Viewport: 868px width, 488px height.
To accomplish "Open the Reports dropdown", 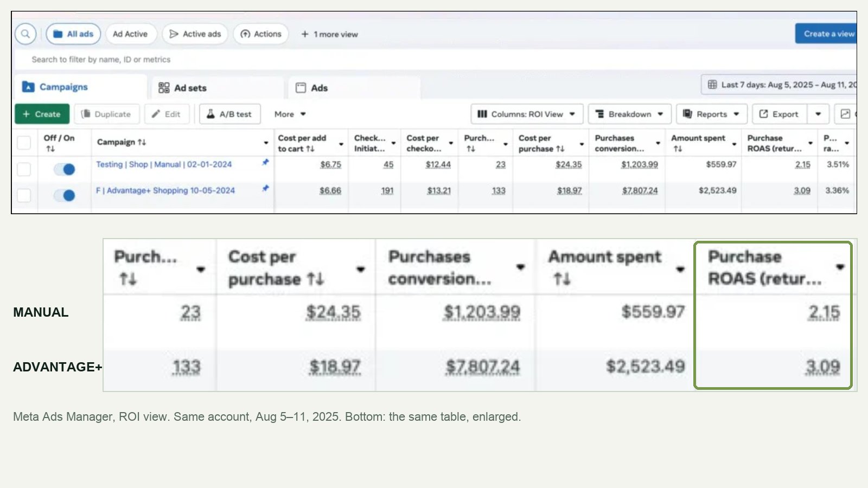I will pyautogui.click(x=711, y=114).
